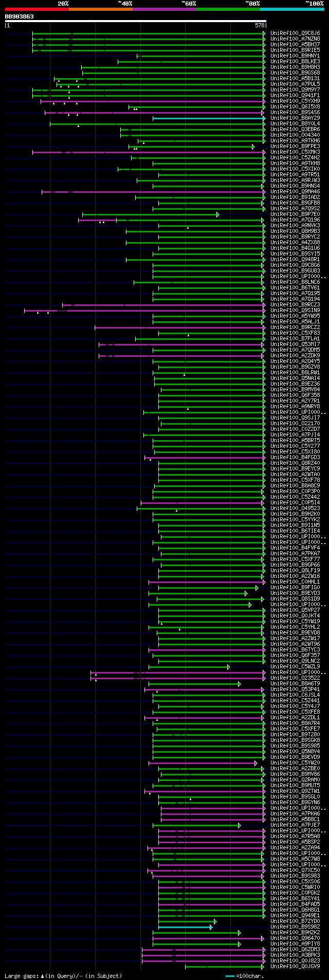Click the UniRef100_Q2RAM0 label
Image resolution: width=329 pixels, height=980 pixels.
coord(295,780)
